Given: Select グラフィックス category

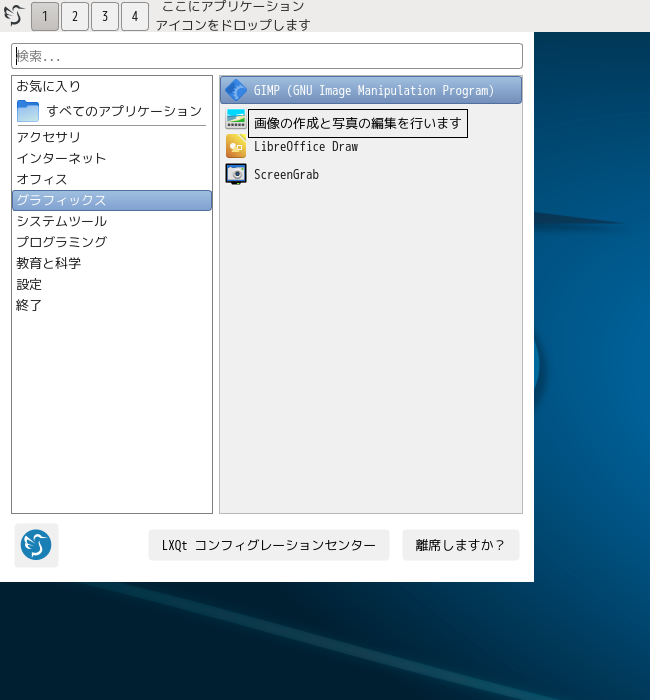Looking at the screenshot, I should click(112, 200).
